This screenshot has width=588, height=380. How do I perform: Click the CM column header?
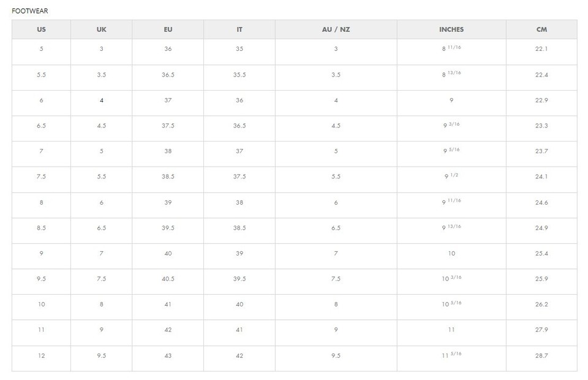coord(541,29)
